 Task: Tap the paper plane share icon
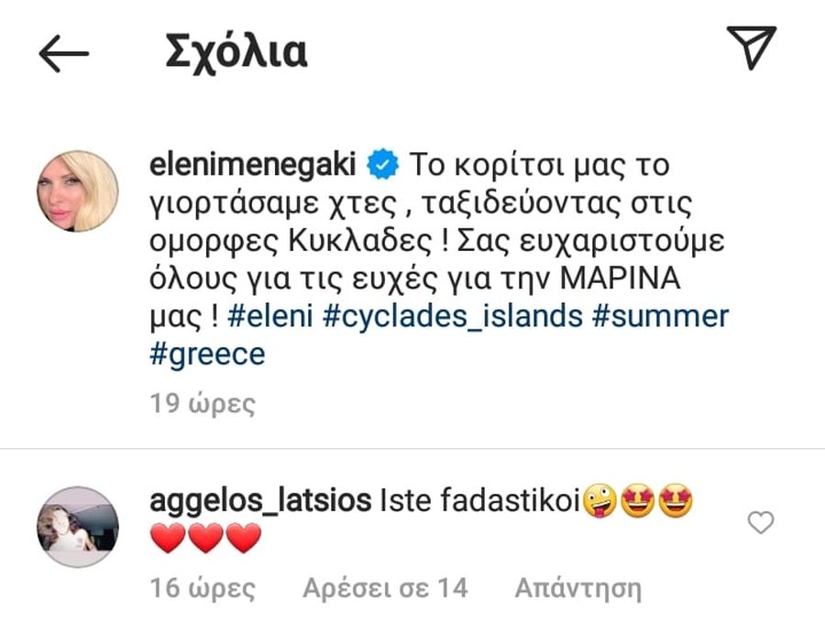(x=752, y=48)
